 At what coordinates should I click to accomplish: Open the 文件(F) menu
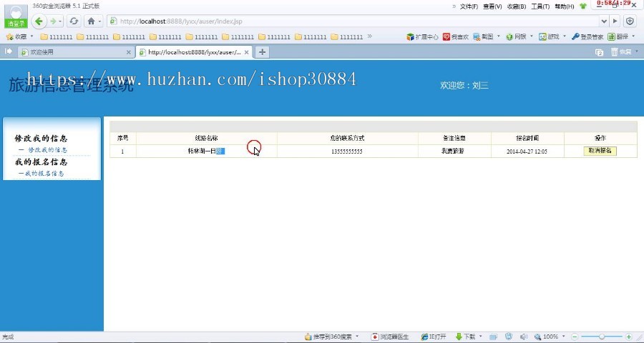tap(469, 6)
